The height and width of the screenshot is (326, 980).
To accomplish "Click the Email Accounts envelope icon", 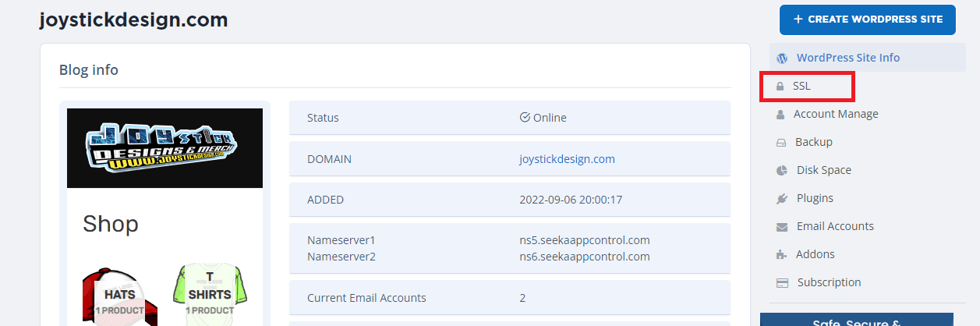I will click(x=782, y=227).
